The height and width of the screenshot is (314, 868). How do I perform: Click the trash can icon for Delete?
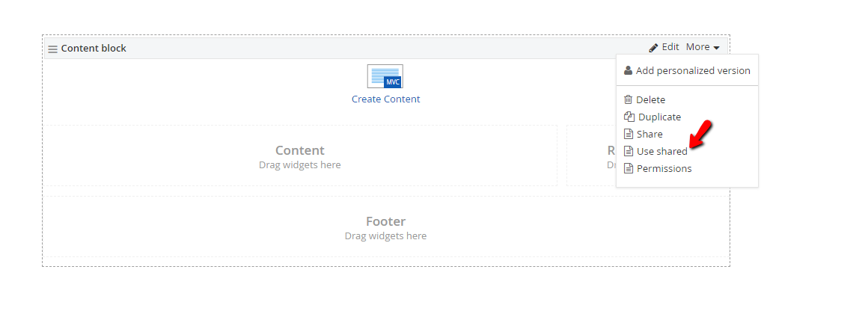coord(629,99)
